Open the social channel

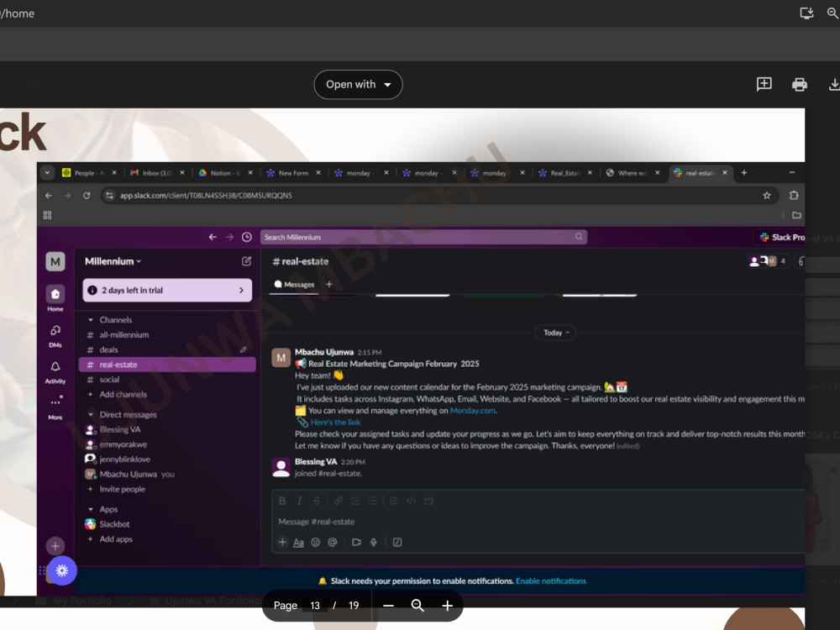point(109,380)
